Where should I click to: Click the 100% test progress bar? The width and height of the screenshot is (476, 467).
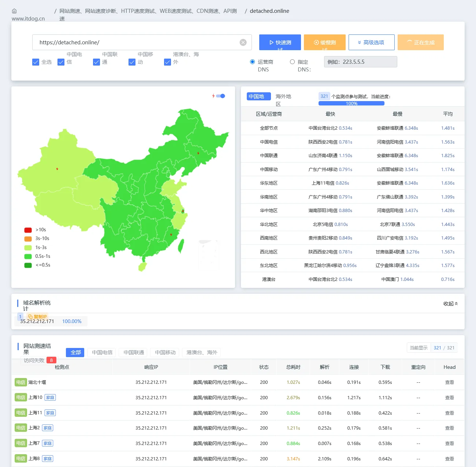tap(352, 103)
